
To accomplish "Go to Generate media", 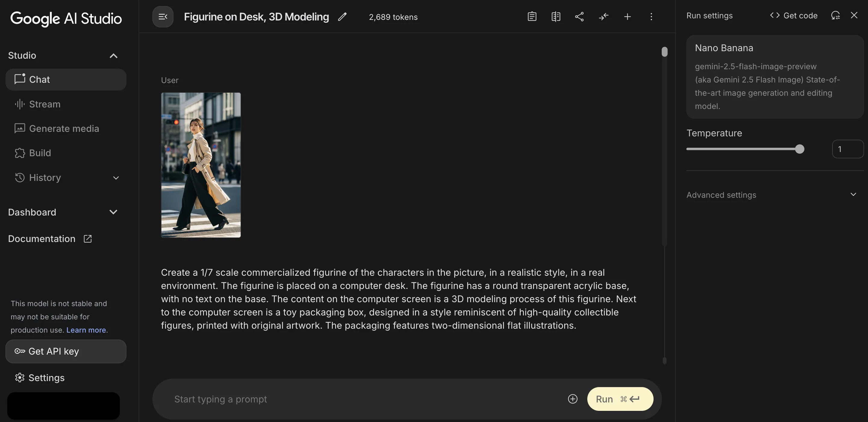I will click(x=64, y=129).
